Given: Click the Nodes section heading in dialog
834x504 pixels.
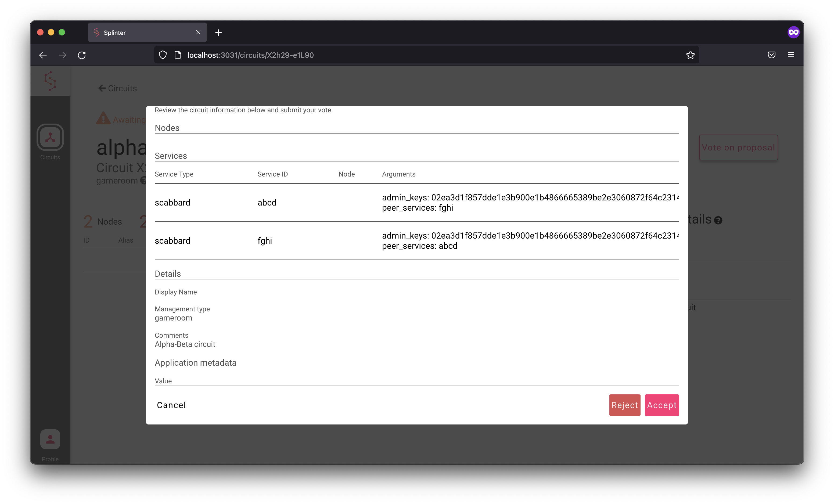Looking at the screenshot, I should coord(167,128).
